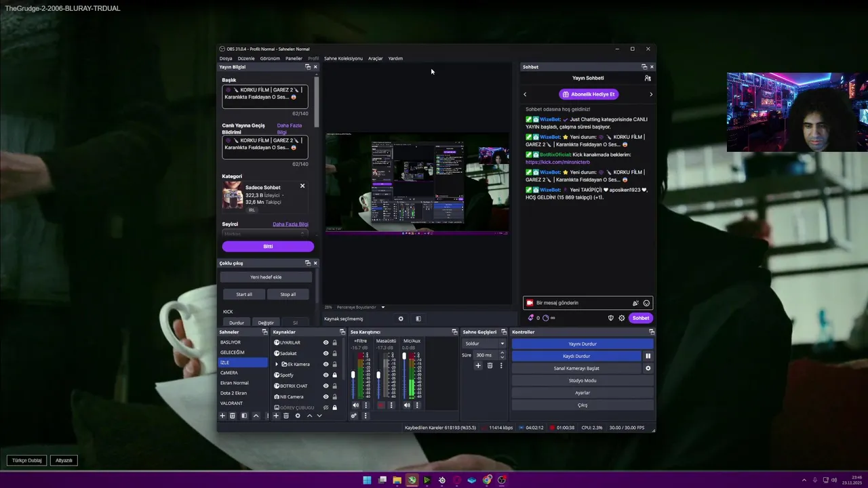Start virtual camera with Sanal Kamerayı Başlat
868x488 pixels.
(x=576, y=368)
